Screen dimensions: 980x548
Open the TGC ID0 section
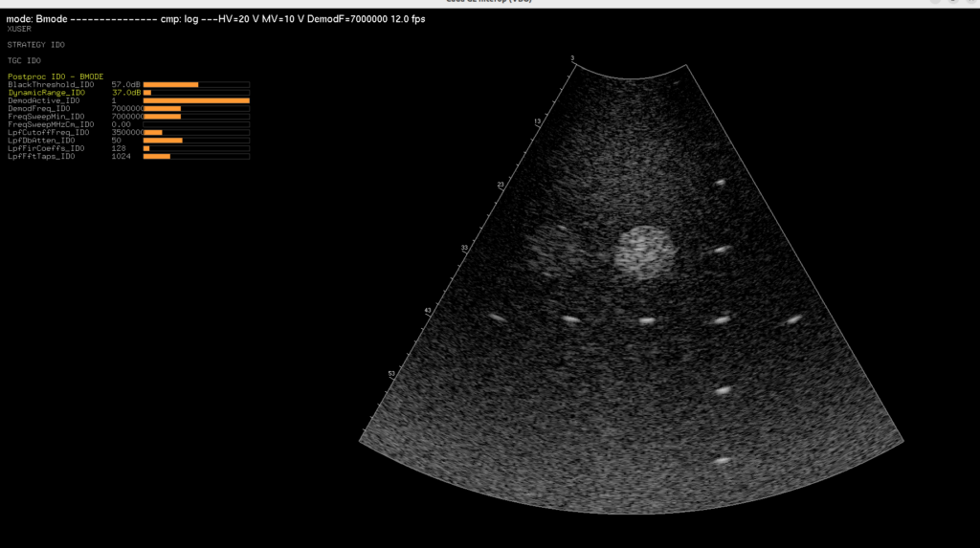click(24, 60)
